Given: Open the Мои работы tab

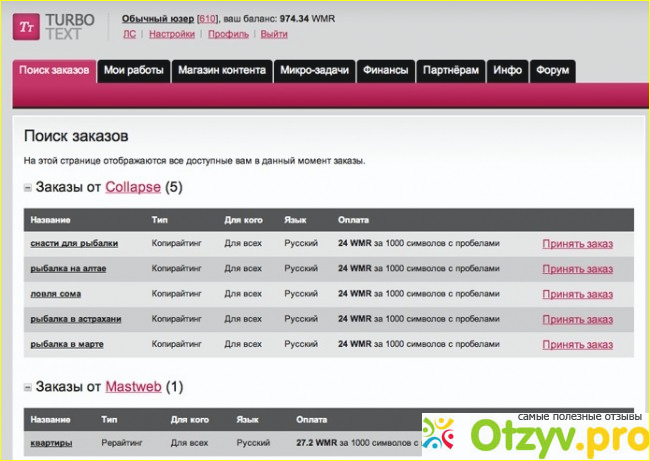Looking at the screenshot, I should click(x=134, y=71).
